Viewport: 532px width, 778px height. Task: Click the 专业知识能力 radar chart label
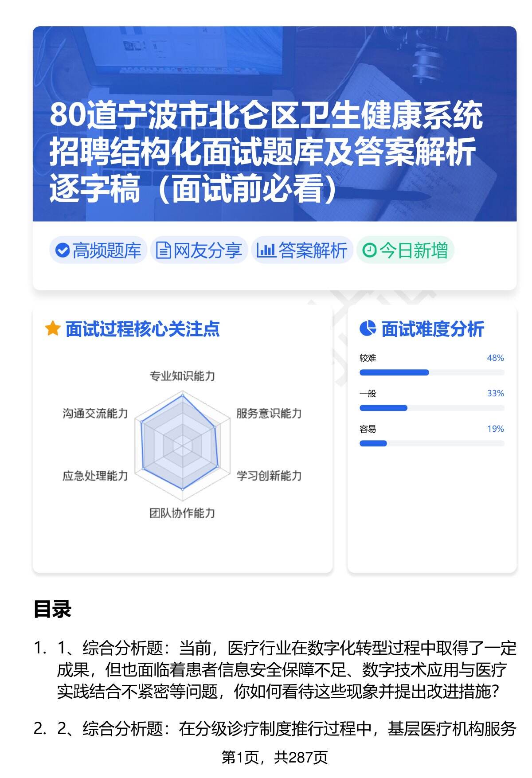(182, 376)
